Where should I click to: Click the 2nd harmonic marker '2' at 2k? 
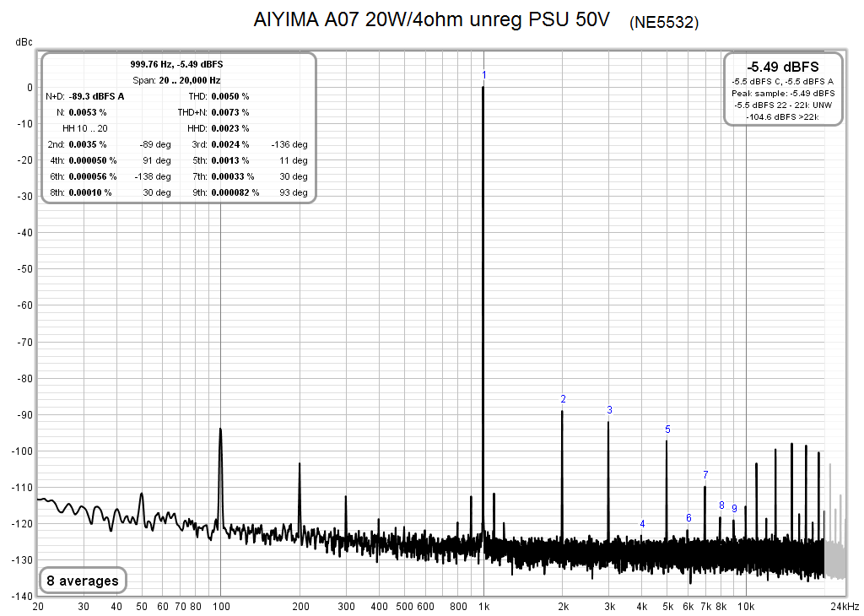click(x=563, y=399)
